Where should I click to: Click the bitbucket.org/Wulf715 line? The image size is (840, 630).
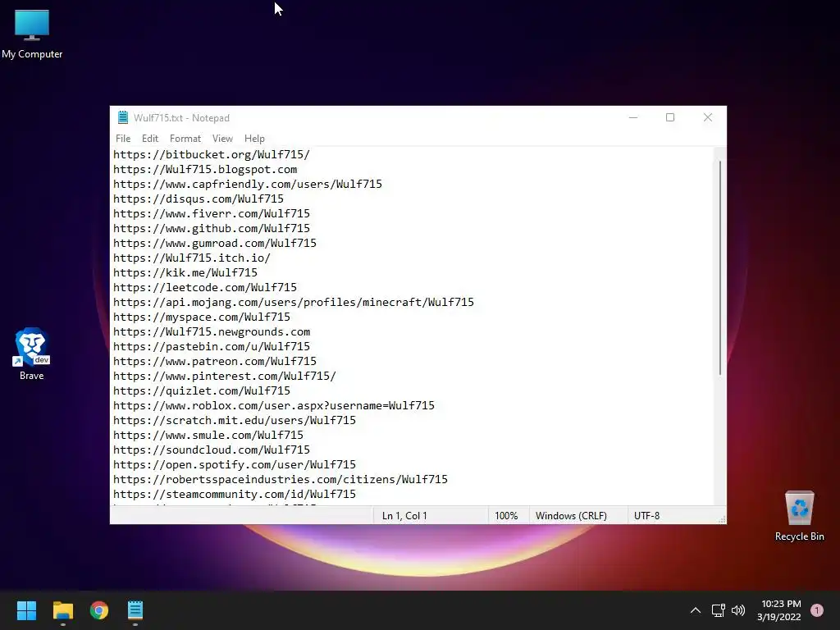click(x=211, y=155)
